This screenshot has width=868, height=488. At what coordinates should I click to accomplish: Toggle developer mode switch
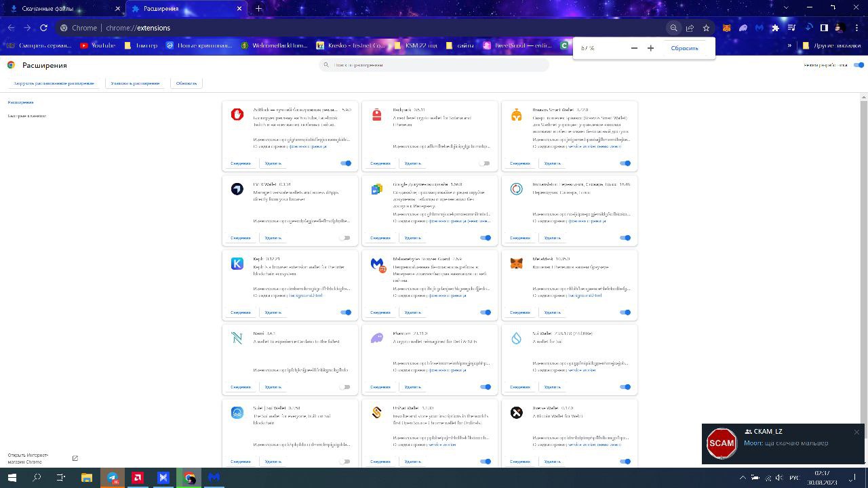tap(859, 65)
